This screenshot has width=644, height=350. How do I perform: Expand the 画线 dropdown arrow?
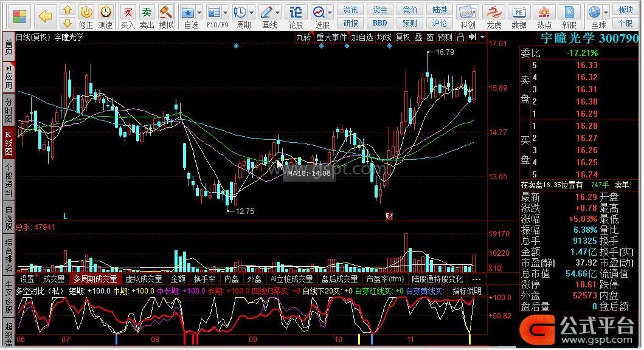[x=277, y=13]
